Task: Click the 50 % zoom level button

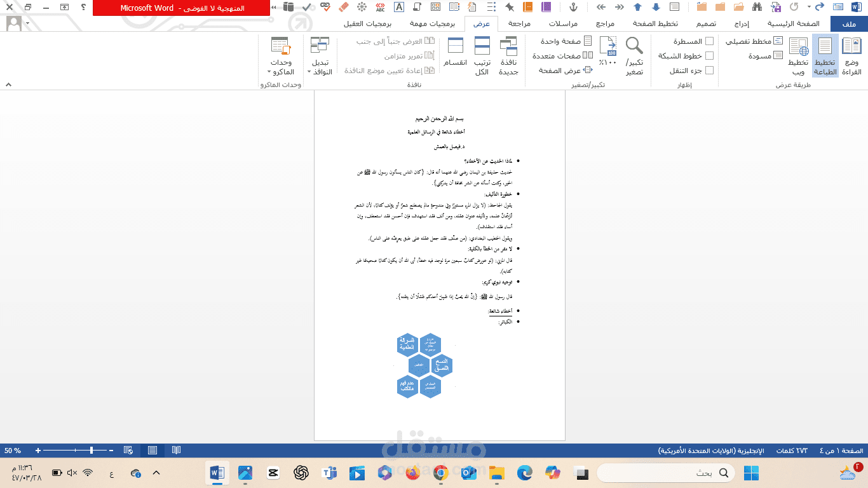Action: [13, 450]
